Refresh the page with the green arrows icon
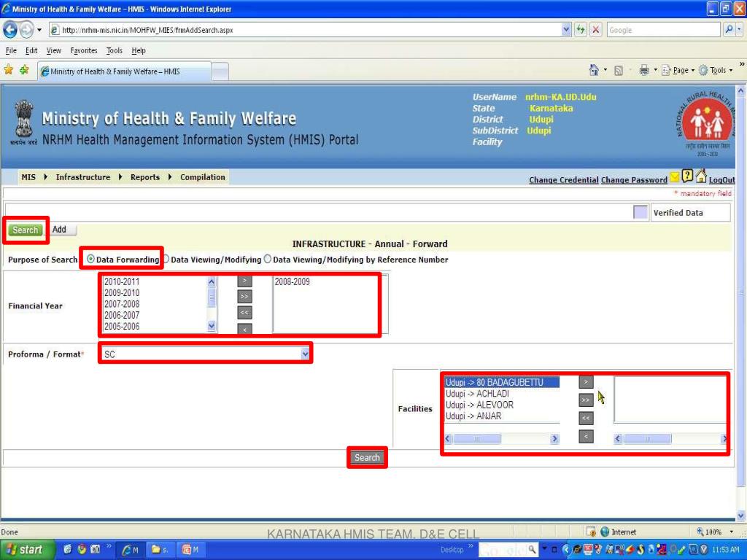Viewport: 747px width, 560px height. 580,30
